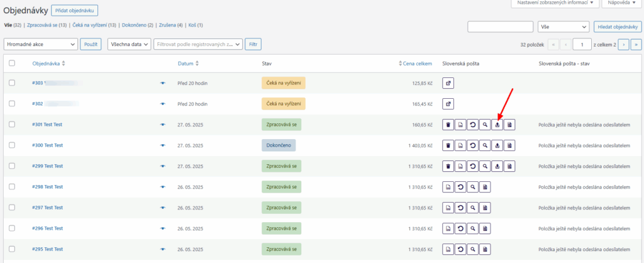644x263 pixels.
Task: Click the refresh icon in the #301 row
Action: coord(473,125)
